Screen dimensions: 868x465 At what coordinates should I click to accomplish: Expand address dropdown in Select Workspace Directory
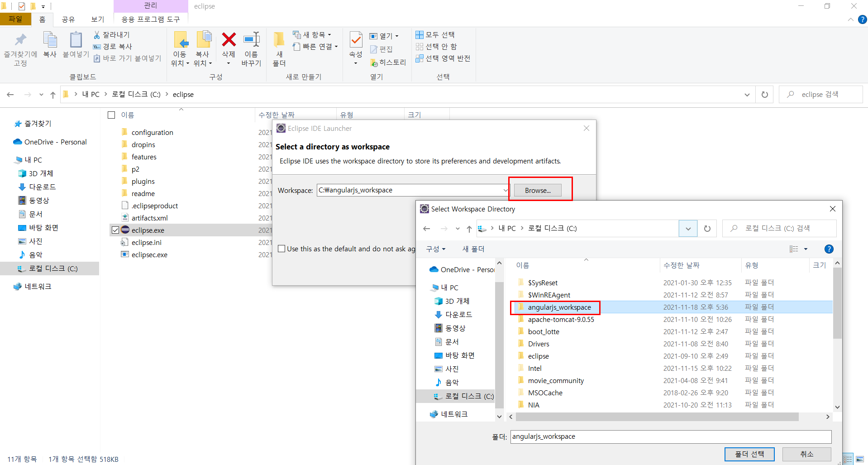688,229
